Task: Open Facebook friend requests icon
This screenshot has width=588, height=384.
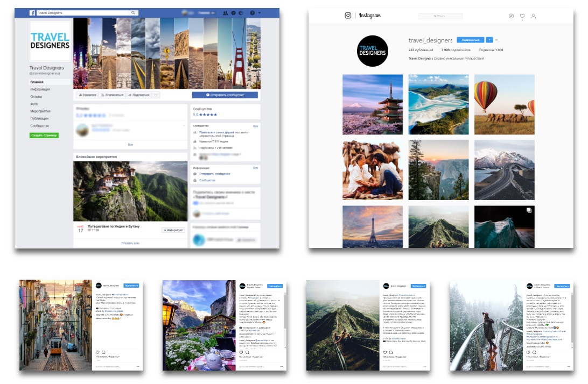Action: tap(226, 13)
